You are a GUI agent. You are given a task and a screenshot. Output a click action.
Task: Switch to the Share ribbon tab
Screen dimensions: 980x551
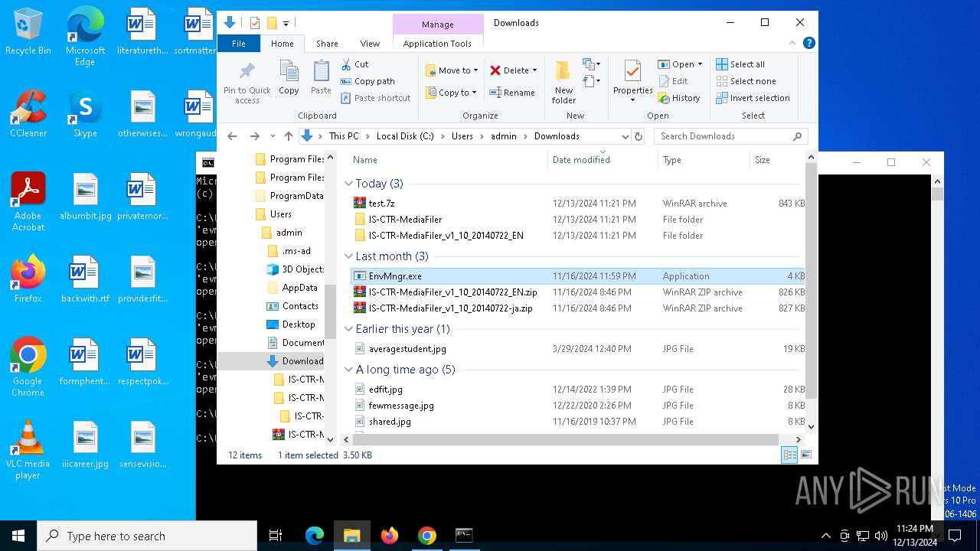327,44
